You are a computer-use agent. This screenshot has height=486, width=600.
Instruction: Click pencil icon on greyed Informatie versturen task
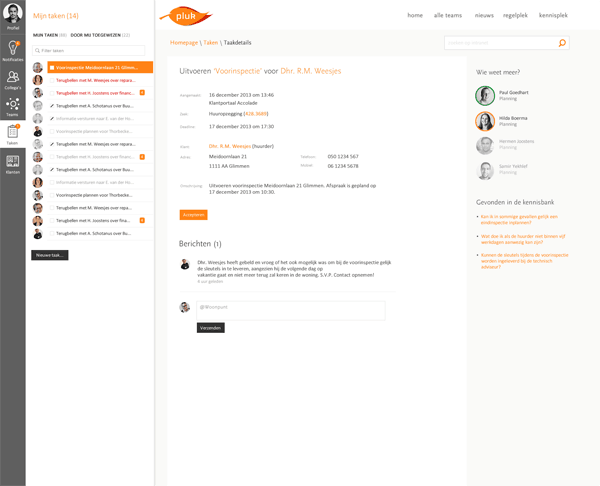52,119
